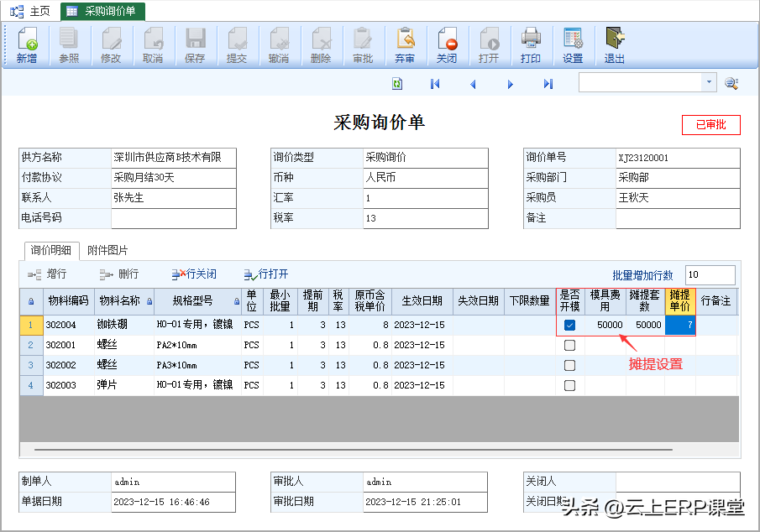Screen dimensions: 760x532
Task: Switch to the 附件图片 tab
Action: point(107,251)
